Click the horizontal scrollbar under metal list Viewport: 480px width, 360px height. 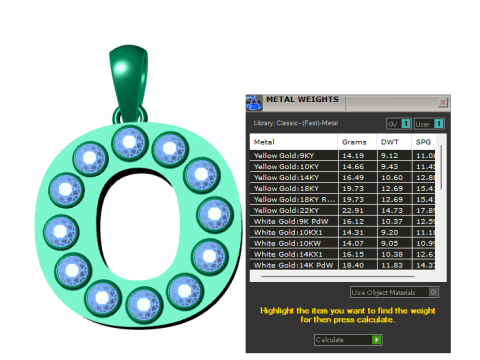pos(338,276)
